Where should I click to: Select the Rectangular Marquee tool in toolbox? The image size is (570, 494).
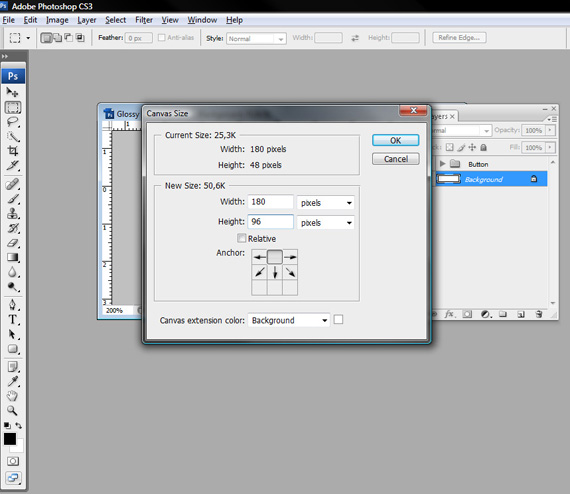pos(13,107)
